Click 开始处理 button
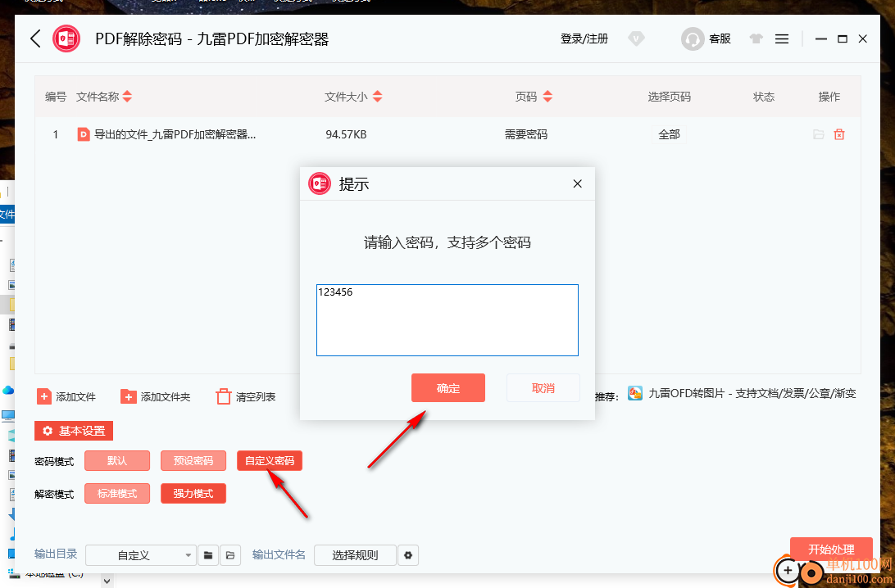Viewport: 895px width, 588px height. 831,550
